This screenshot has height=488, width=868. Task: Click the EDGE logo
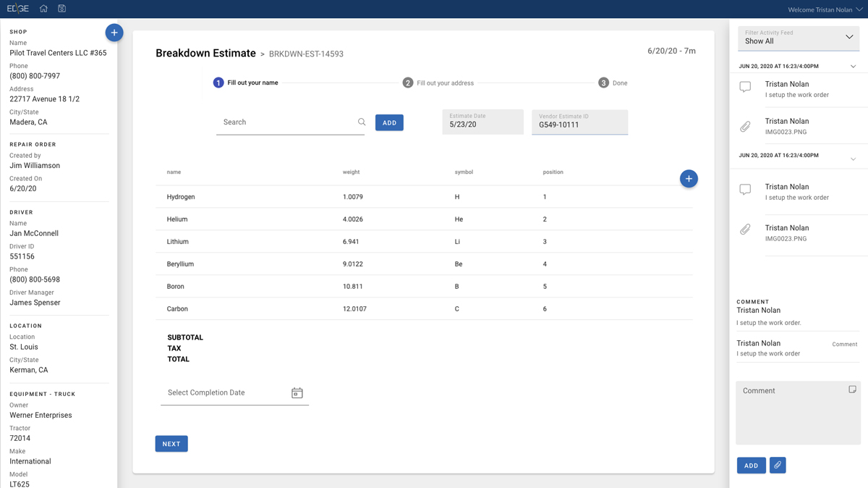[x=18, y=9]
